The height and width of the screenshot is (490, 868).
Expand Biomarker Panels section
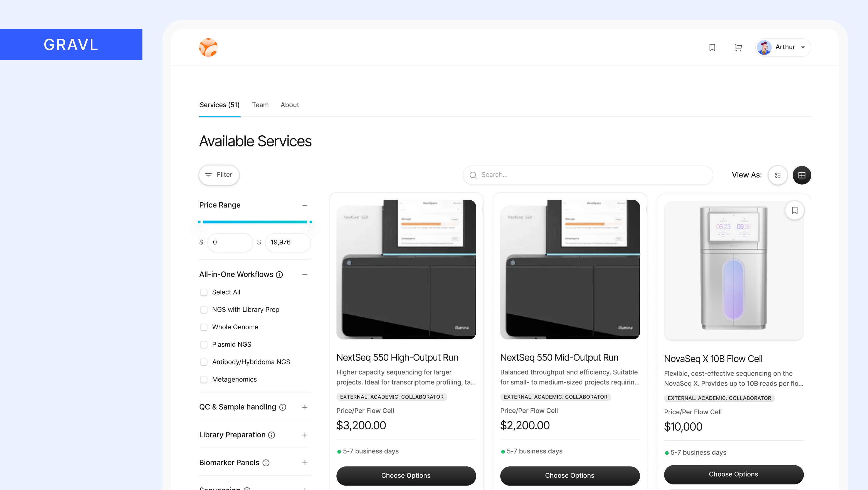tap(305, 463)
